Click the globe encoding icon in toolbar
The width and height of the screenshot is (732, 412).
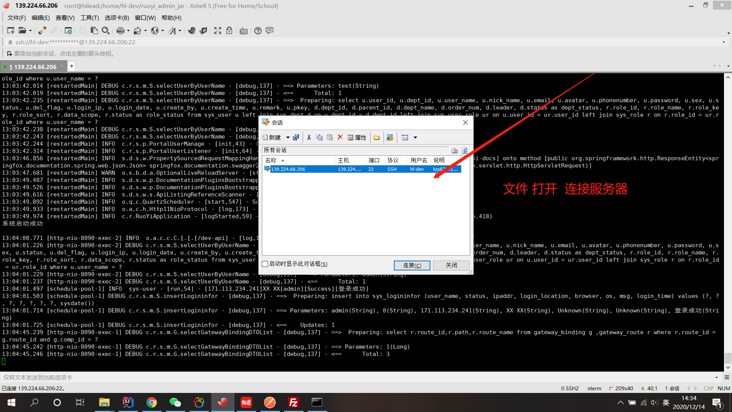click(155, 30)
